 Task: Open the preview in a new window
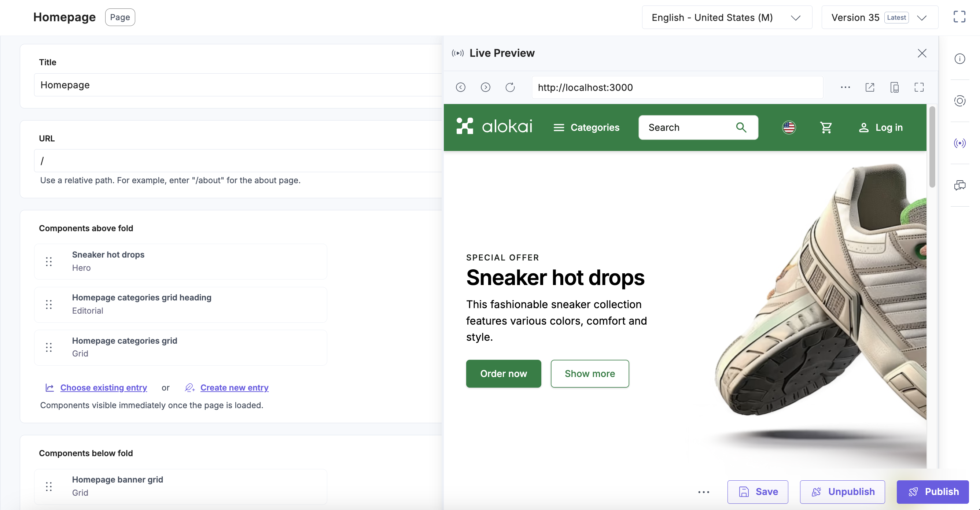[870, 88]
